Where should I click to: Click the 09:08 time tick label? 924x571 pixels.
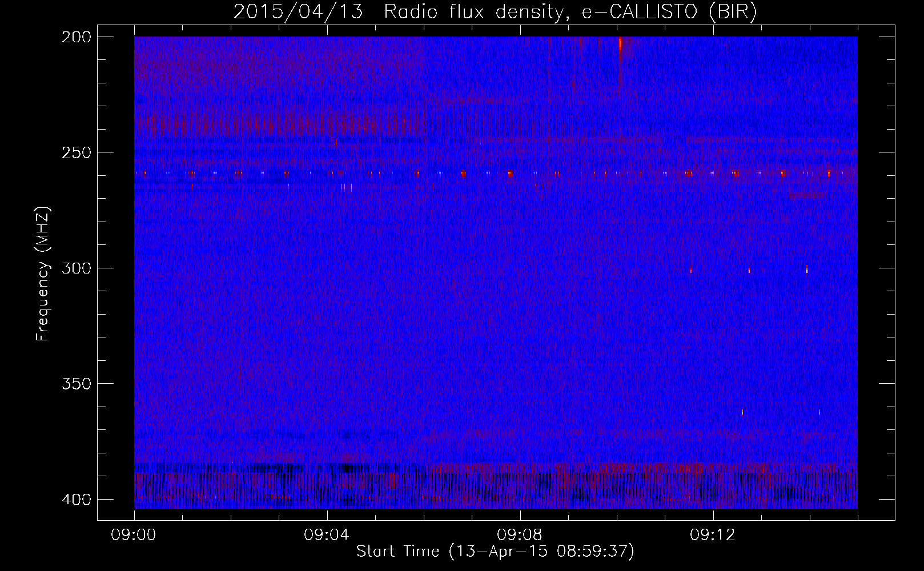point(520,535)
